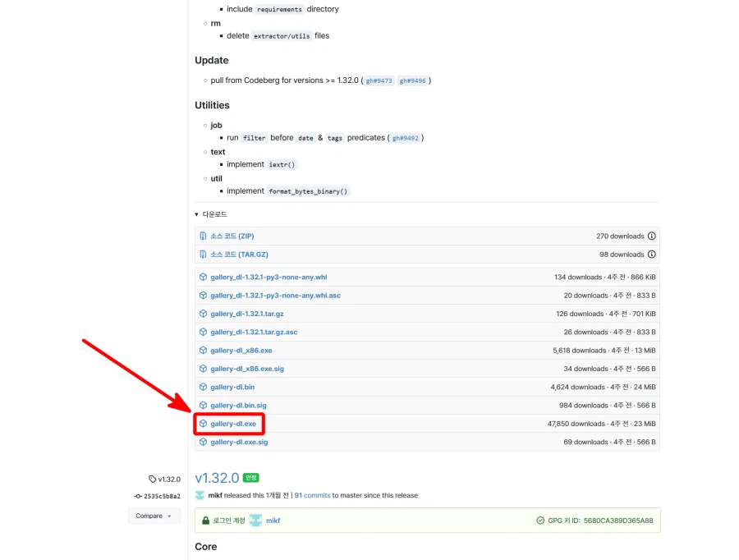Click the v1.32.0 tag icon in sidebar
The image size is (739, 560).
coord(152,480)
